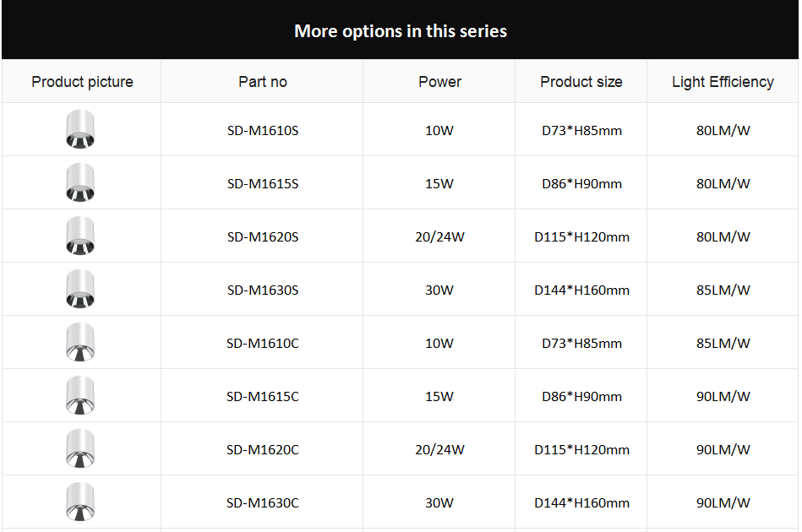Click the Product size column header
Screen dimensions: 802x532
click(x=581, y=82)
